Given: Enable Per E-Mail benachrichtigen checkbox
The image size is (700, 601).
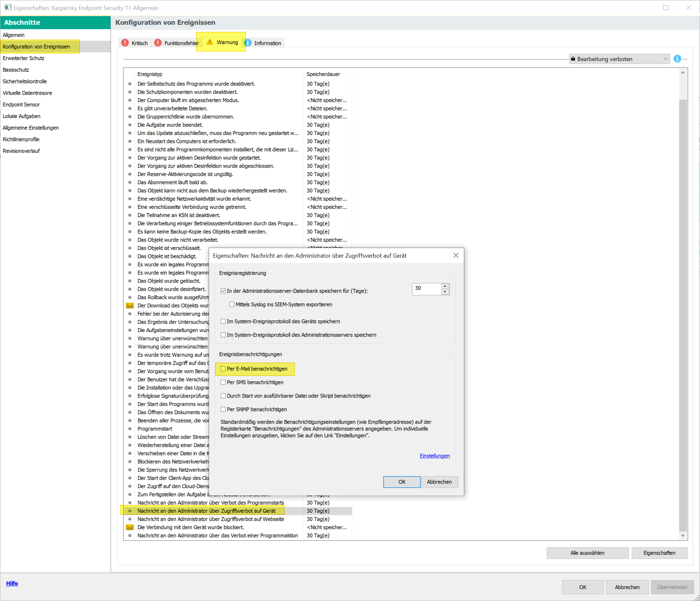Looking at the screenshot, I should [x=223, y=368].
